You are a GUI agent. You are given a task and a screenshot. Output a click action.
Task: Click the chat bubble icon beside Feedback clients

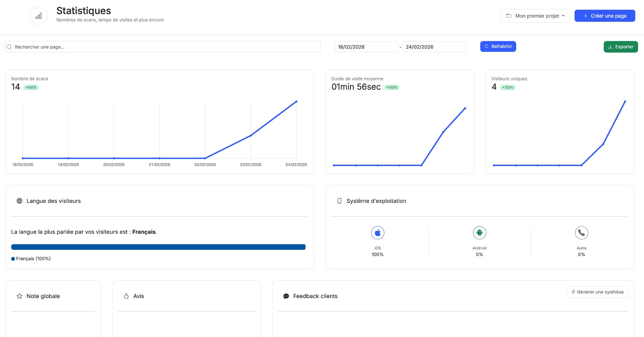[286, 296]
